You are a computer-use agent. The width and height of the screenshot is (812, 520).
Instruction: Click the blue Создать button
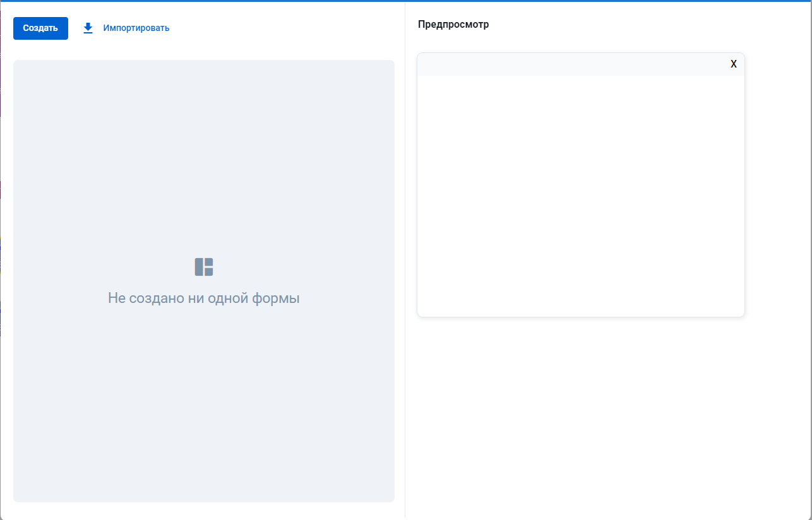click(40, 28)
